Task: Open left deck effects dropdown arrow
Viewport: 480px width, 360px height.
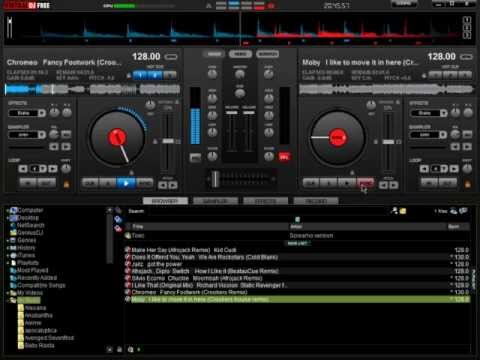Action: [42, 113]
